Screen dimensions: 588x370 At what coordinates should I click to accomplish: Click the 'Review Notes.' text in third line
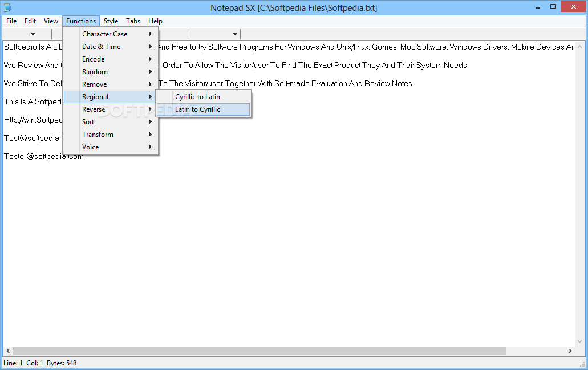[389, 83]
